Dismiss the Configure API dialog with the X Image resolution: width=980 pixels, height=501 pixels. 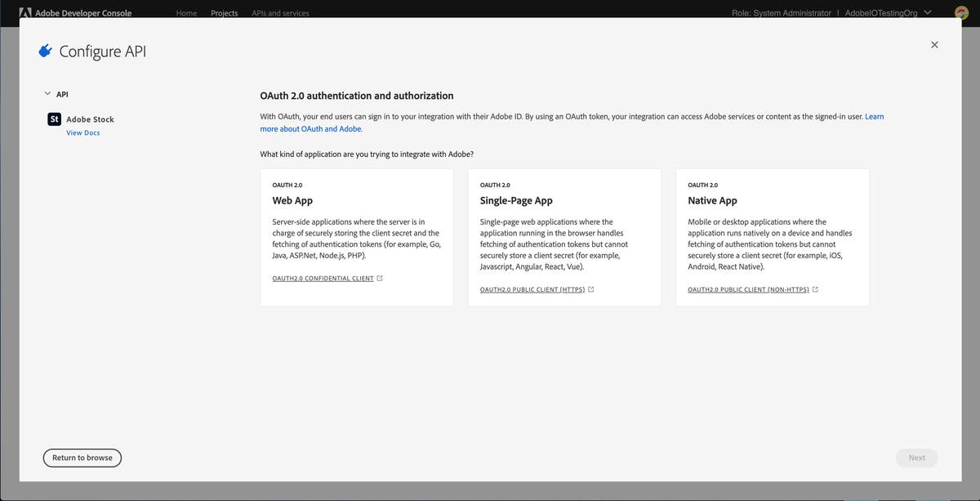[x=934, y=44]
